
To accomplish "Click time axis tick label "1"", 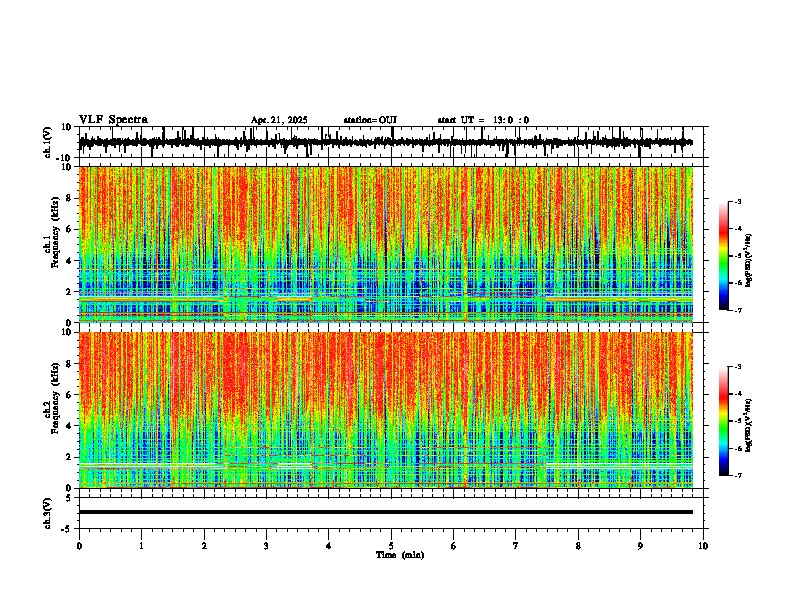I will (x=141, y=546).
